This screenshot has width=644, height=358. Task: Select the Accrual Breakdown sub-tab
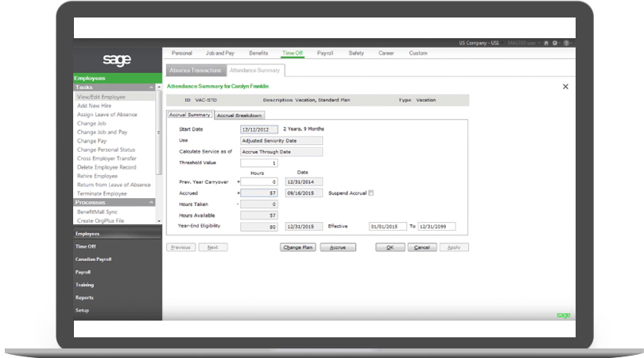239,115
